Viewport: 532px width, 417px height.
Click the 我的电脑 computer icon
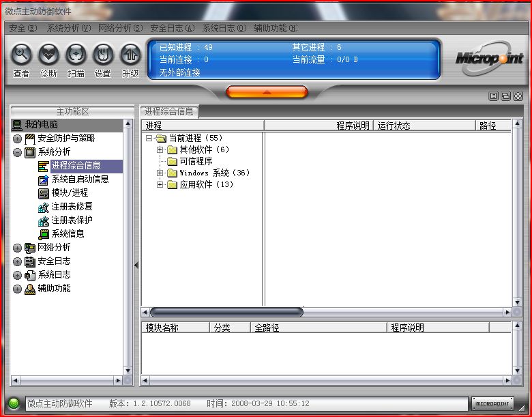(17, 125)
